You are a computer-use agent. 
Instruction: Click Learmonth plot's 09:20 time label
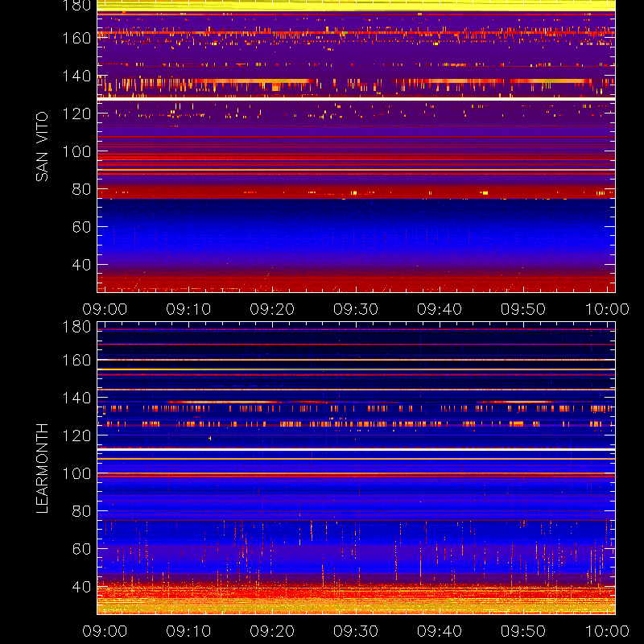pos(272,631)
